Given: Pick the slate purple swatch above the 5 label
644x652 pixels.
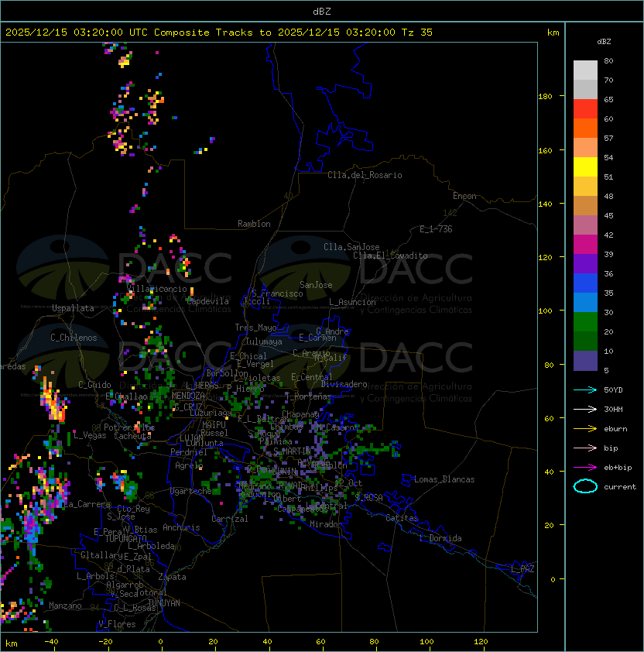Looking at the screenshot, I should click(x=585, y=361).
